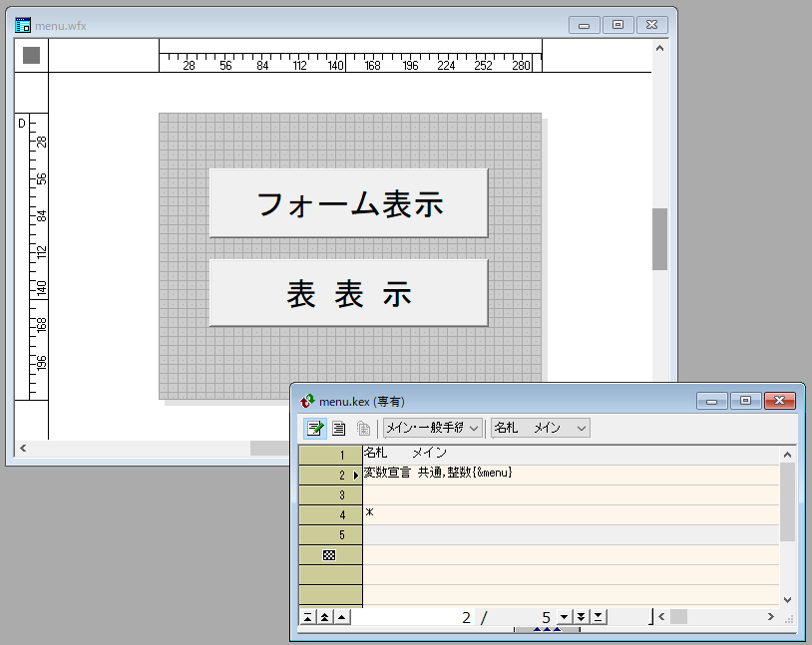Screen dimensions: 812x645
Task: Click the menu.kex vertical scrollbar down arrow
Action: point(787,600)
